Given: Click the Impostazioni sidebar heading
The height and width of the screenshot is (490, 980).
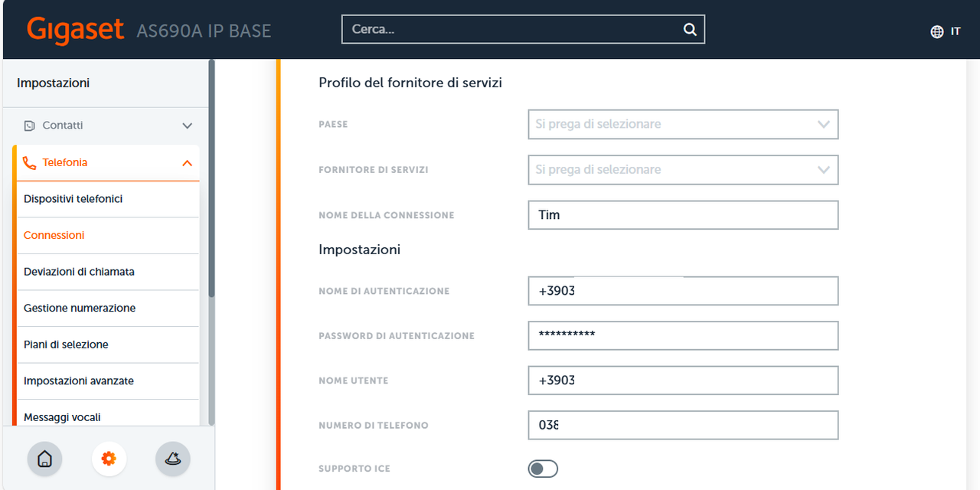Looking at the screenshot, I should (53, 83).
